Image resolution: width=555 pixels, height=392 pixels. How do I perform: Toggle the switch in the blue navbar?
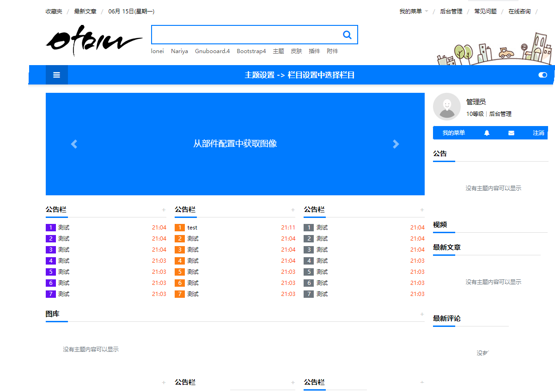(x=543, y=75)
